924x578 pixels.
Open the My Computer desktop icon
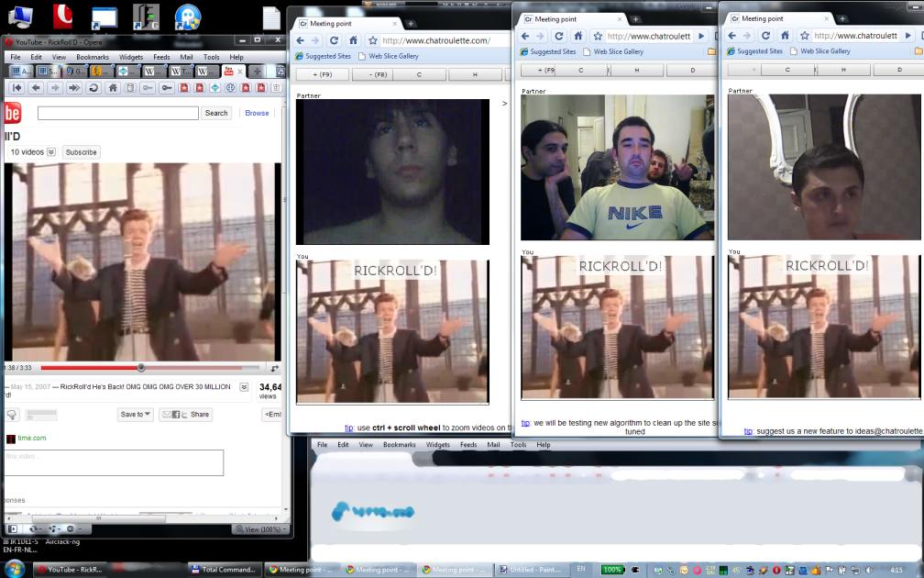coord(19,16)
